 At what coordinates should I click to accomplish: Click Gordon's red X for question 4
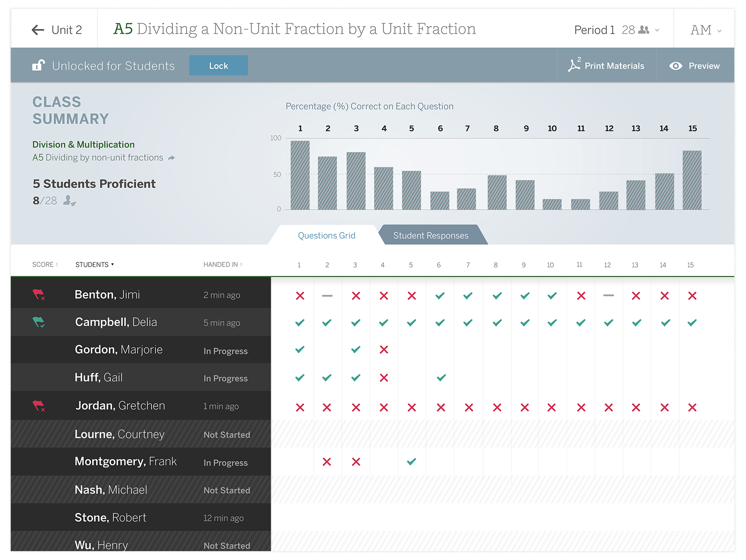pos(384,349)
